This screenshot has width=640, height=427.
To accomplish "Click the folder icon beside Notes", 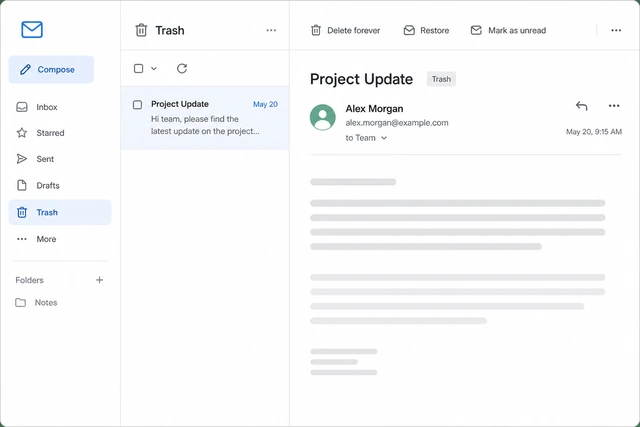I will tap(20, 302).
